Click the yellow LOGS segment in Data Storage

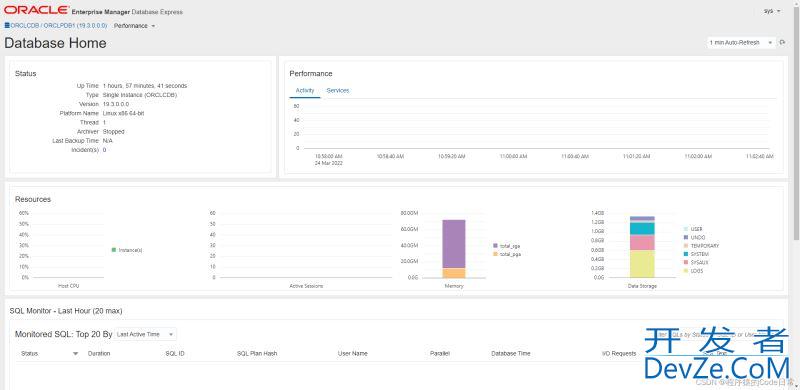(x=642, y=264)
